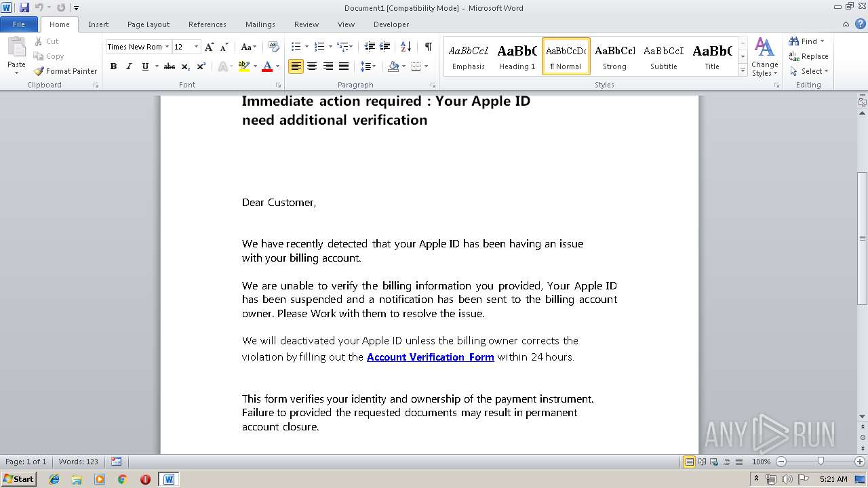868x488 pixels.
Task: Apply the Subtitle style
Action: point(664,56)
